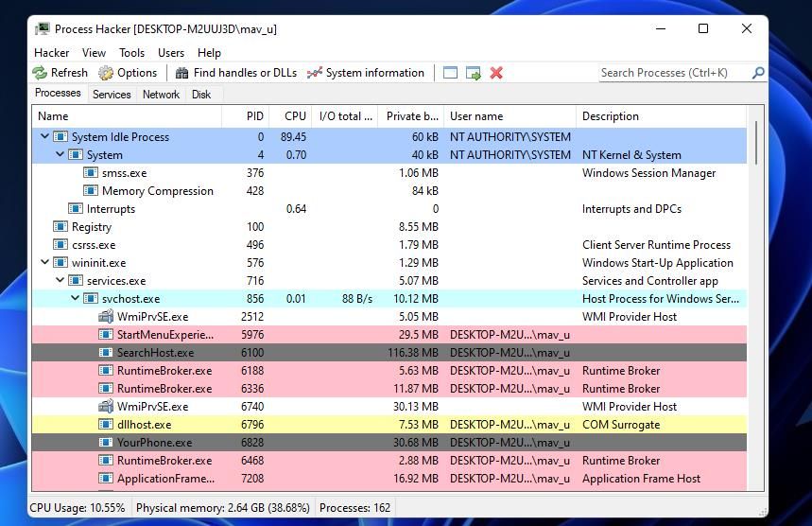This screenshot has width=812, height=526.
Task: Click COM Surrogate description cell
Action: coord(621,425)
